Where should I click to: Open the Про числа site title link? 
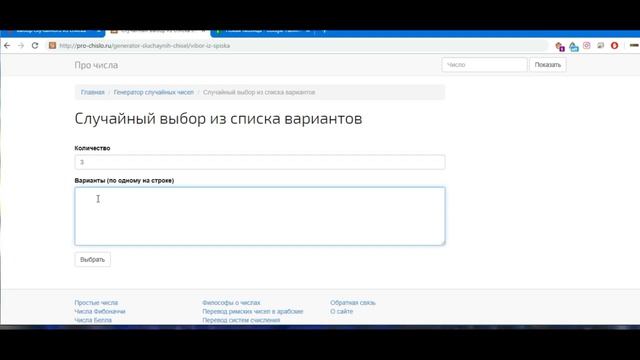[x=96, y=65]
